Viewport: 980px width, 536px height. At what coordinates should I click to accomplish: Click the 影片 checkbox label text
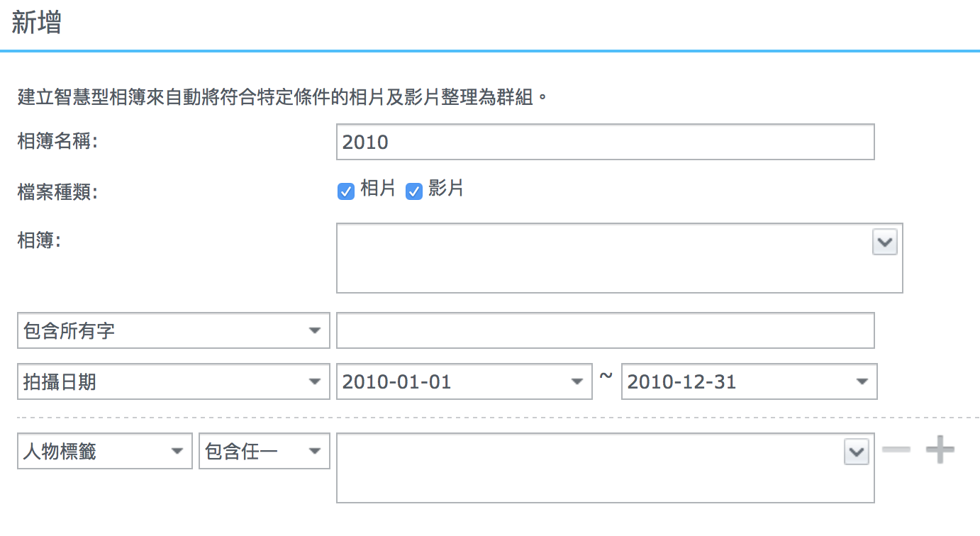pos(446,189)
